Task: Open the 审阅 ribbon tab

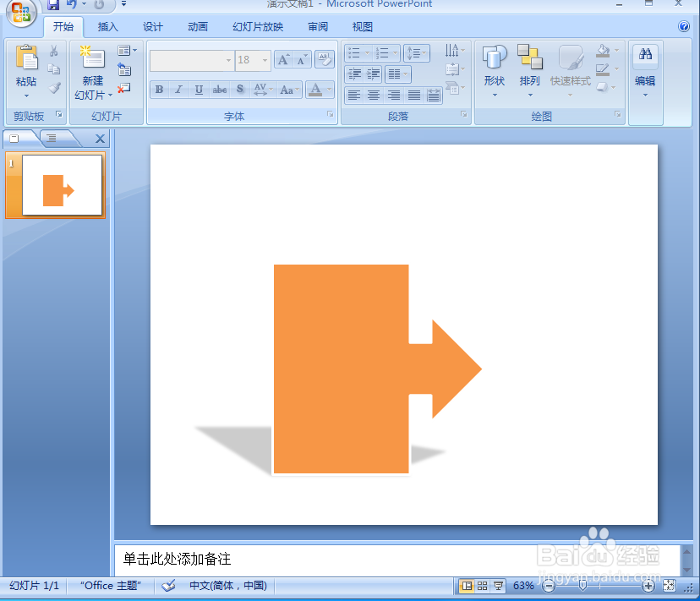Action: (x=318, y=27)
